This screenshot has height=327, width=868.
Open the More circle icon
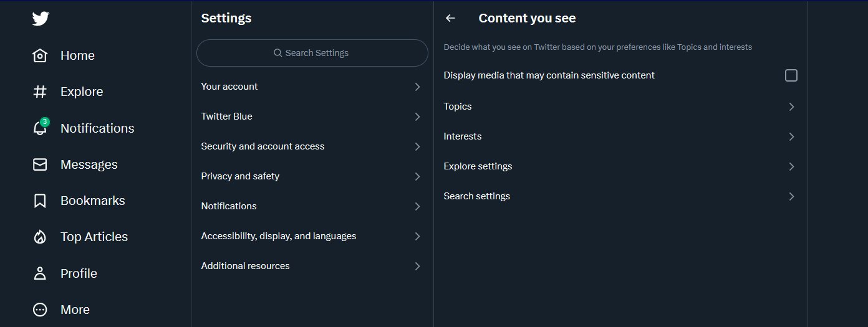[x=40, y=310]
